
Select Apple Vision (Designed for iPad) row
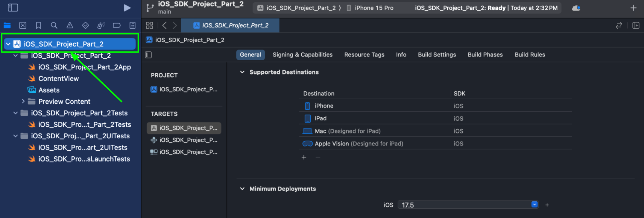pyautogui.click(x=436, y=144)
